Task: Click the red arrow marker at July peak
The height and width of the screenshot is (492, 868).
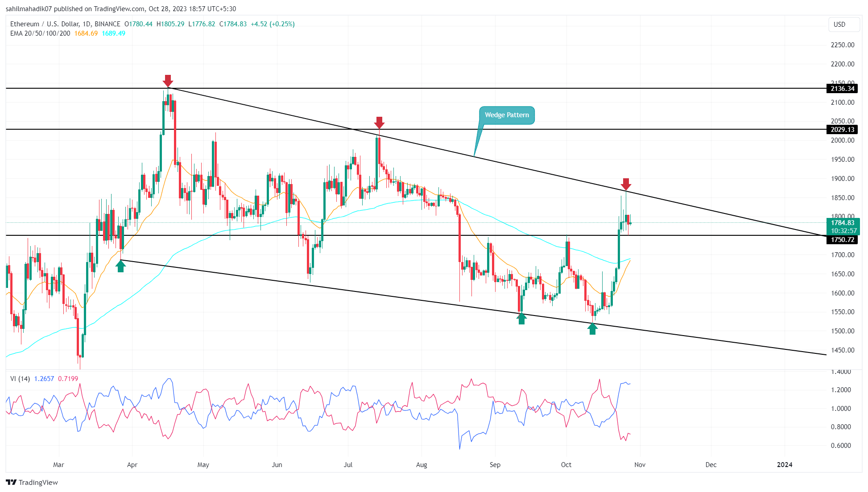Action: (x=379, y=123)
